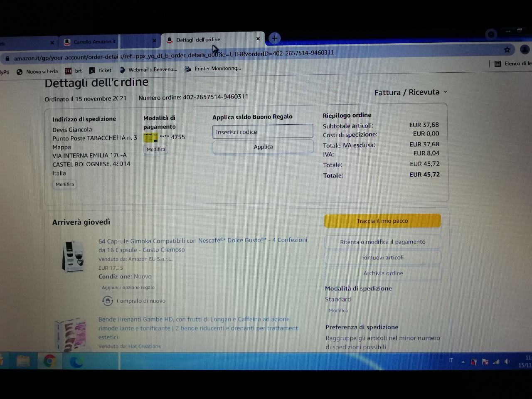Click the Rimuovi articoli button
The image size is (532, 399).
coord(382,258)
